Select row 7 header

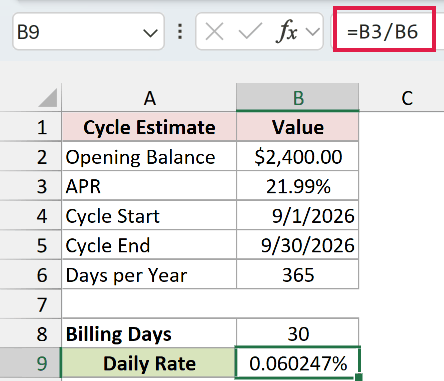31,304
